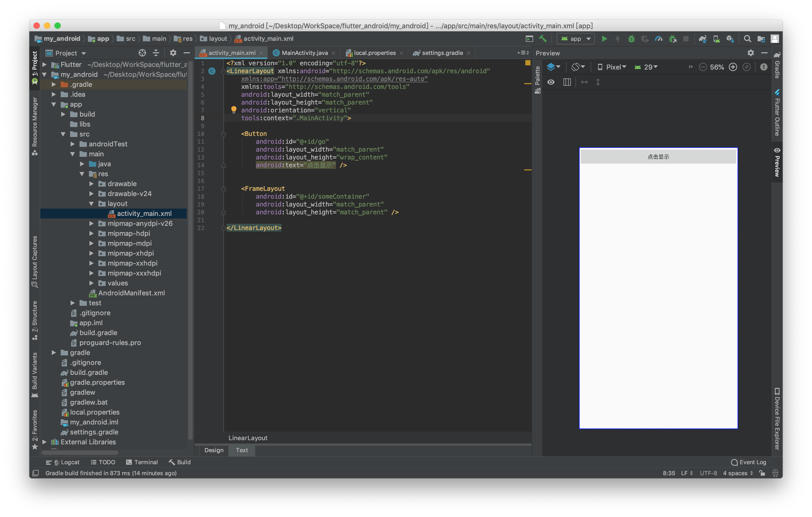Click the Debug app icon

tap(631, 39)
